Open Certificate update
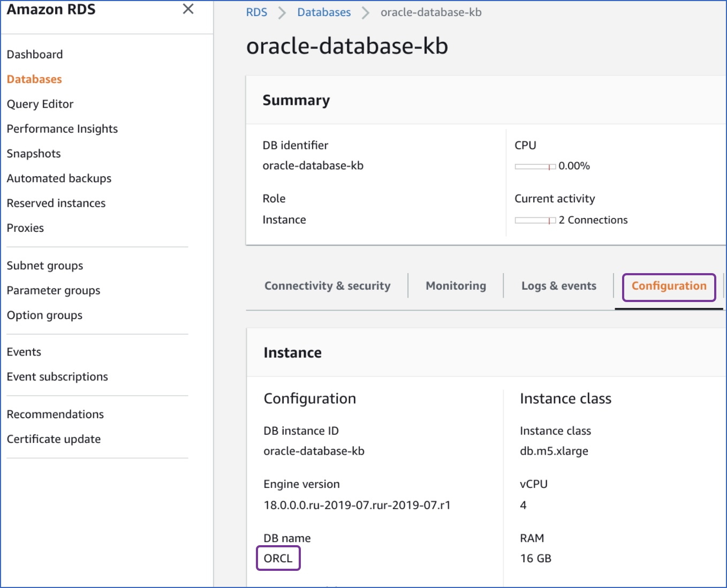Image resolution: width=727 pixels, height=588 pixels. click(54, 439)
